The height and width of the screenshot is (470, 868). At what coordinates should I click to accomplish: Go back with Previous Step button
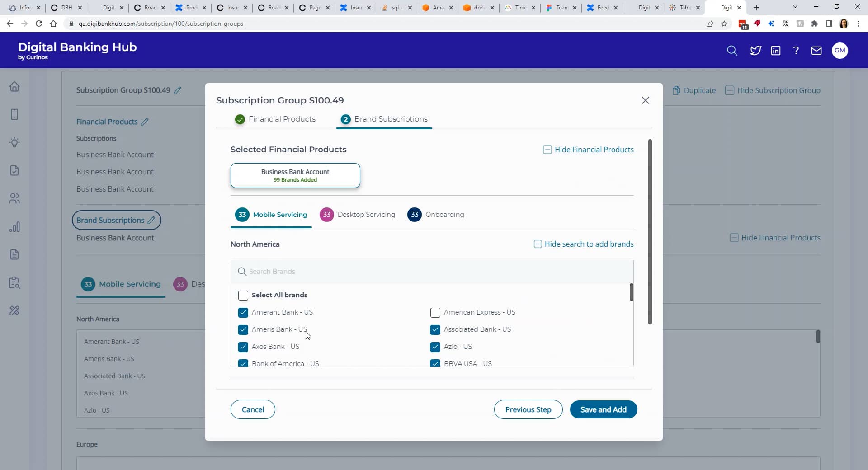click(528, 409)
